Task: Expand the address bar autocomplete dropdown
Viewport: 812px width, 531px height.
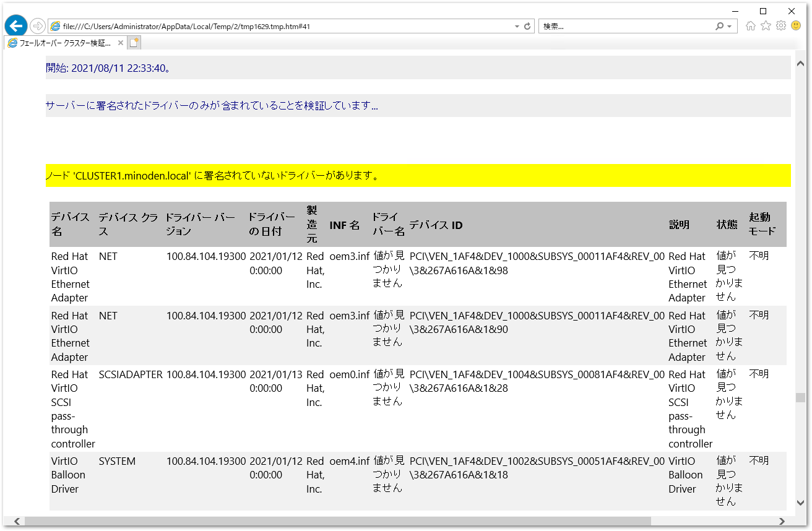Action: tap(516, 25)
